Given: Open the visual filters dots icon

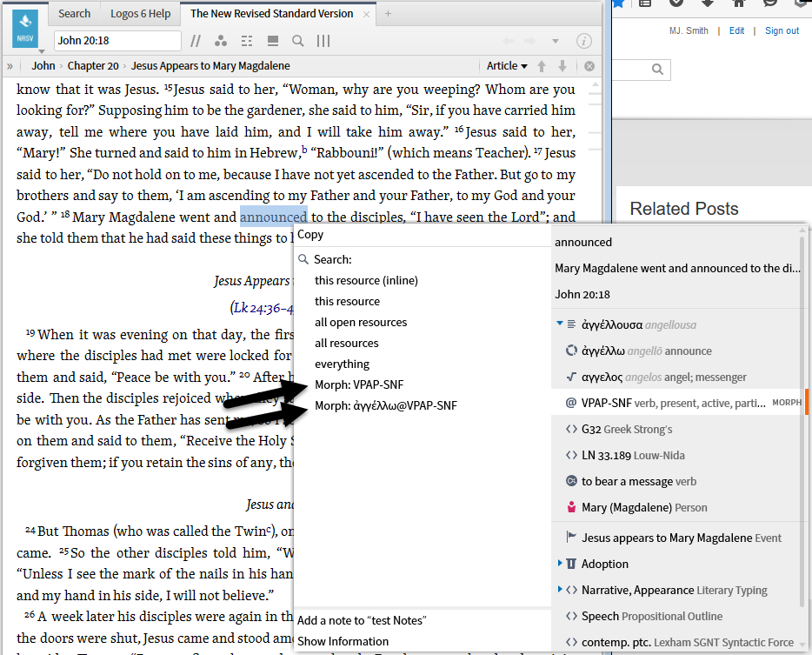Looking at the screenshot, I should coord(221,41).
